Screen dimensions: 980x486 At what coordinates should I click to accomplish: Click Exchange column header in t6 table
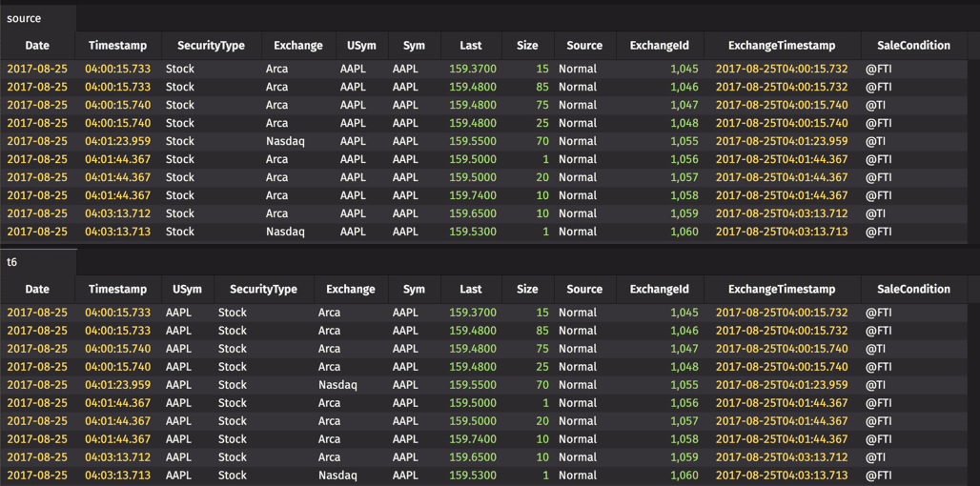(x=350, y=289)
